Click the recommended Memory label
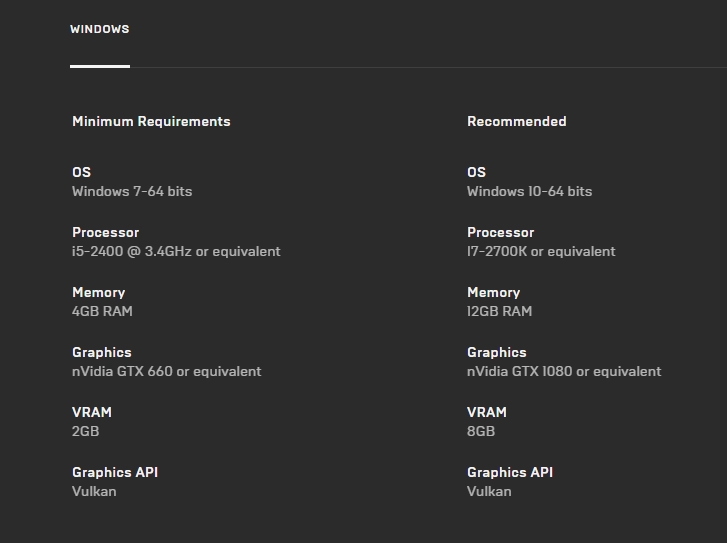The image size is (727, 543). (x=494, y=293)
